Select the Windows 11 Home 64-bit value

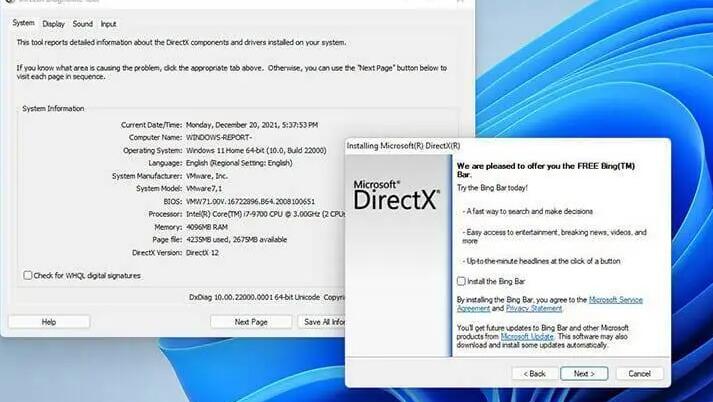(256, 150)
